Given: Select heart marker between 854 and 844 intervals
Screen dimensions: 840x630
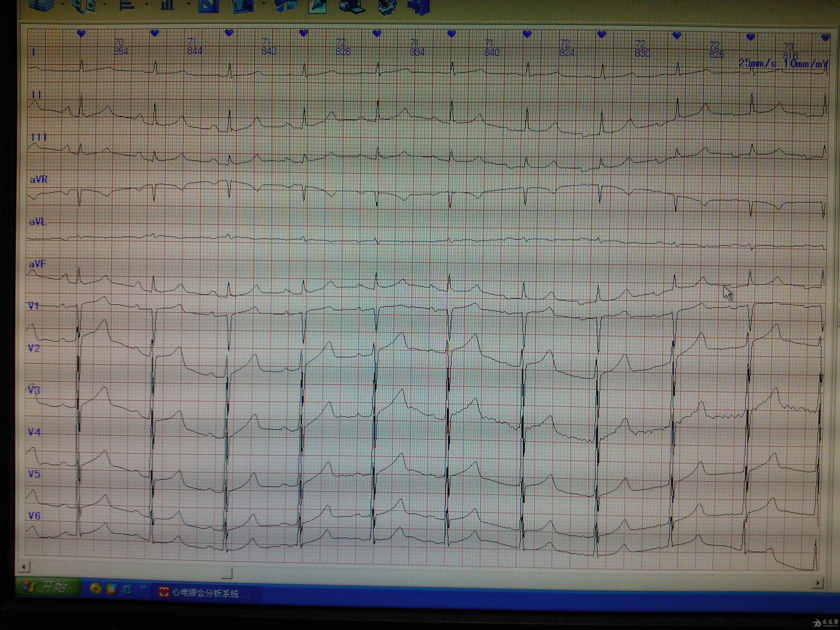Looking at the screenshot, I should [155, 33].
